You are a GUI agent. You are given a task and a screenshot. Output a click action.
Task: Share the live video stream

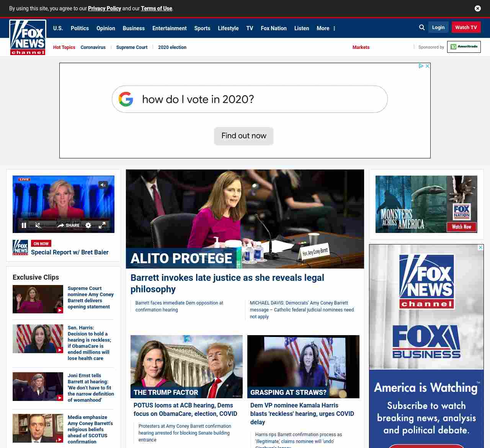pos(69,225)
